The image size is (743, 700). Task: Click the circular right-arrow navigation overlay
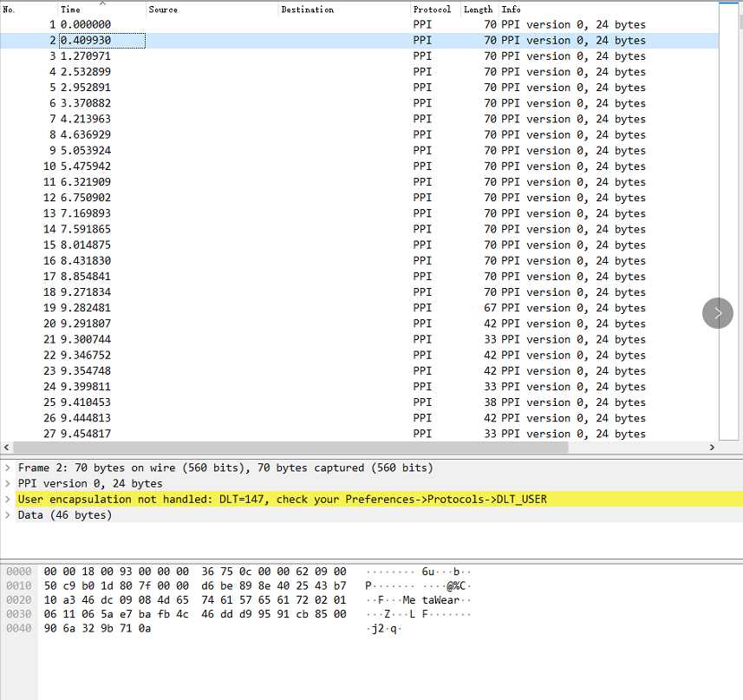(x=717, y=313)
